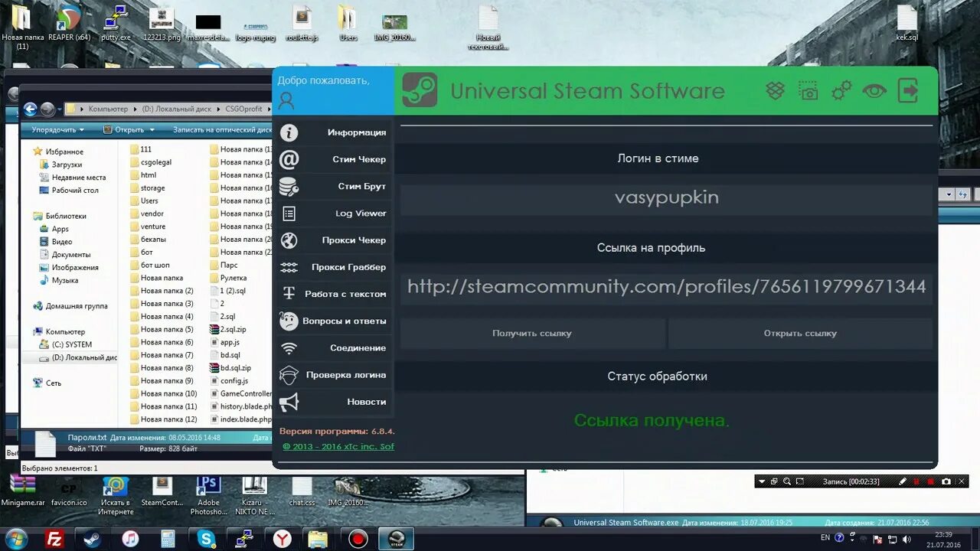The width and height of the screenshot is (980, 551).
Task: Click recorder pause button
Action: 916,481
